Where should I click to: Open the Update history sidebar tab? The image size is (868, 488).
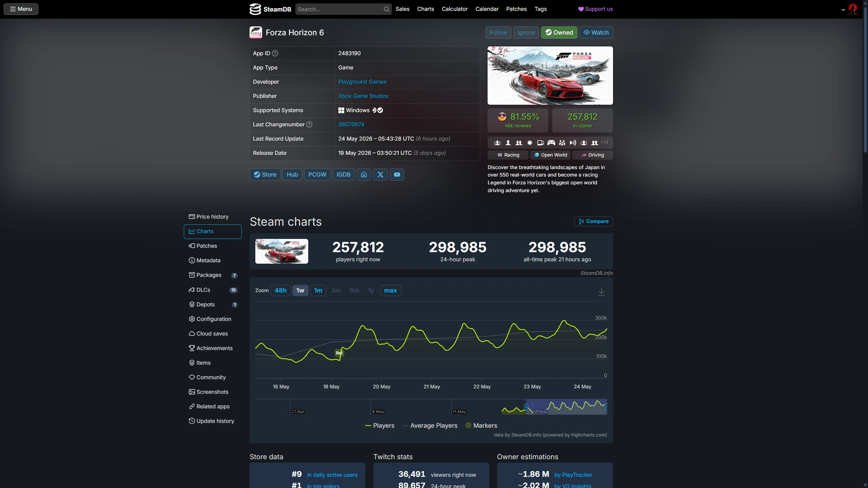pyautogui.click(x=213, y=421)
